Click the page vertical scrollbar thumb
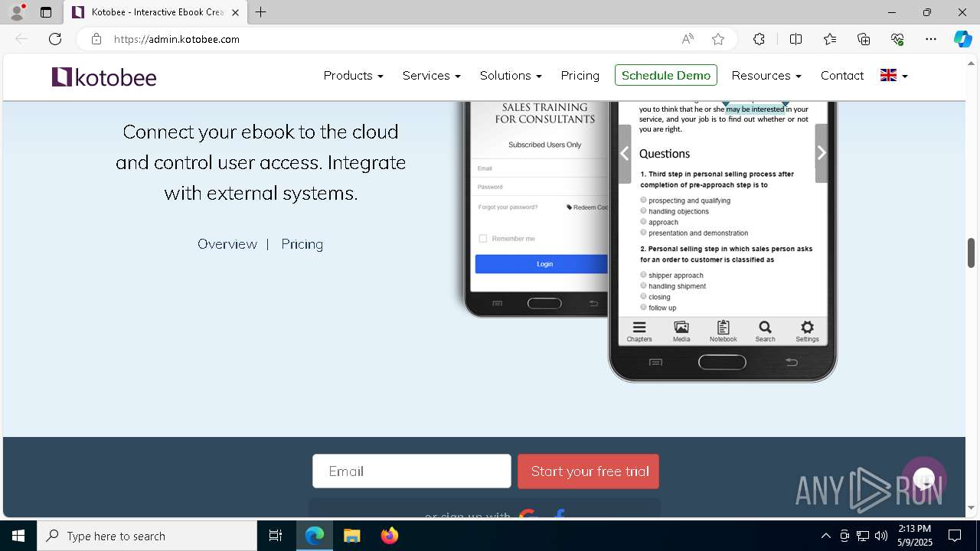This screenshot has width=980, height=551. point(971,253)
